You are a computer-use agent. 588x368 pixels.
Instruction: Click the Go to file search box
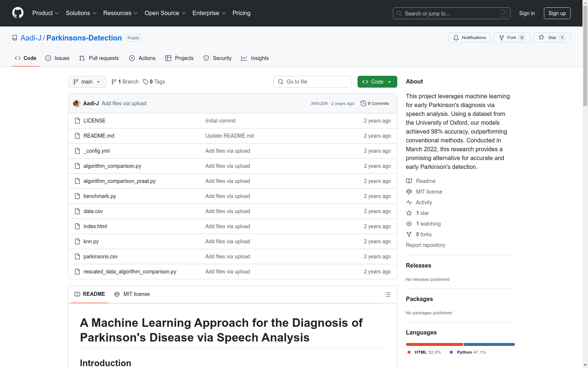(312, 82)
